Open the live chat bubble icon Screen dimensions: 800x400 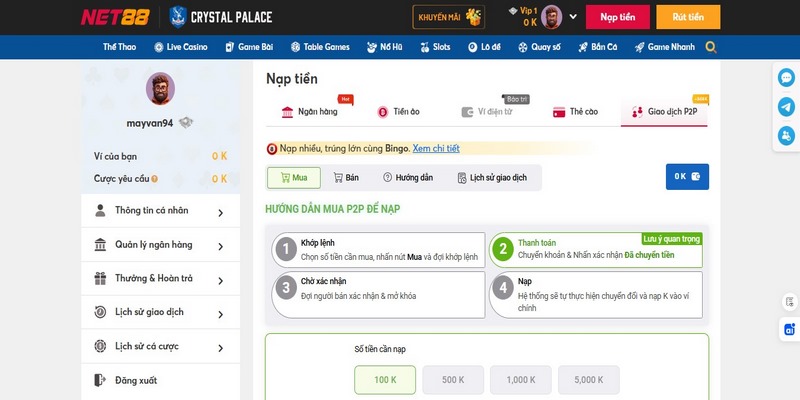click(x=786, y=78)
